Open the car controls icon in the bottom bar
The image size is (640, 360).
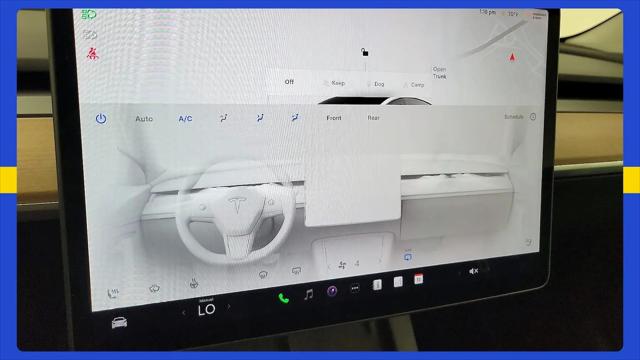click(x=119, y=323)
